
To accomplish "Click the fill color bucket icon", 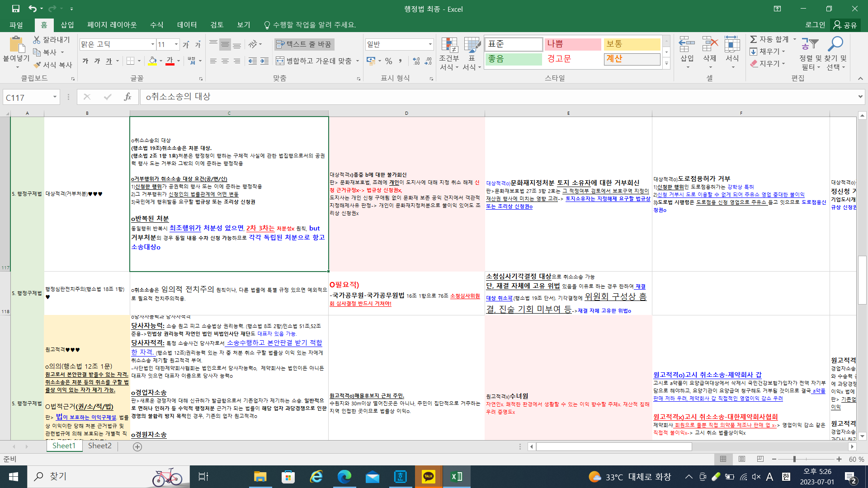I will [x=152, y=61].
